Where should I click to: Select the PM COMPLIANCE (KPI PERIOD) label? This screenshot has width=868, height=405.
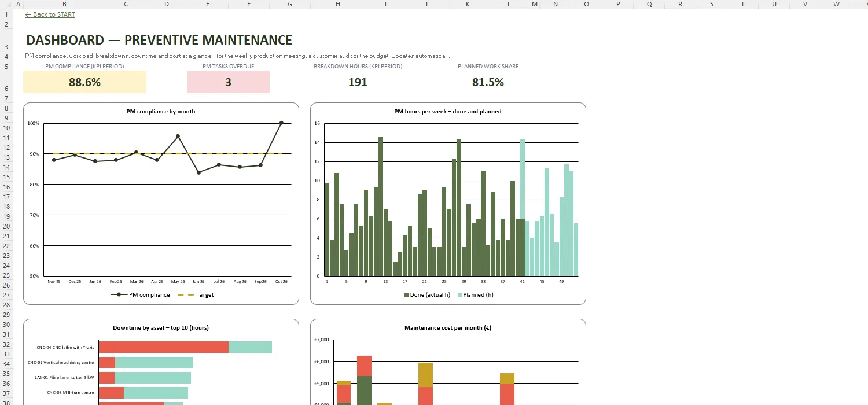click(x=84, y=67)
